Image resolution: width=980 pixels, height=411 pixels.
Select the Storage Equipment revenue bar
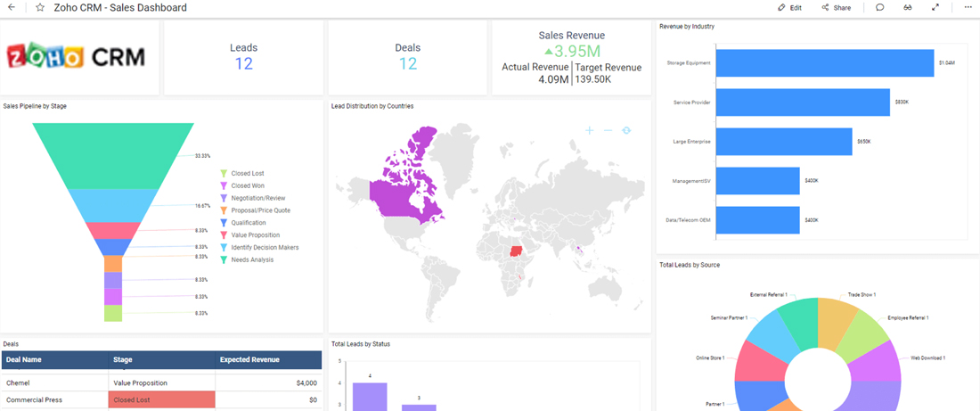825,63
